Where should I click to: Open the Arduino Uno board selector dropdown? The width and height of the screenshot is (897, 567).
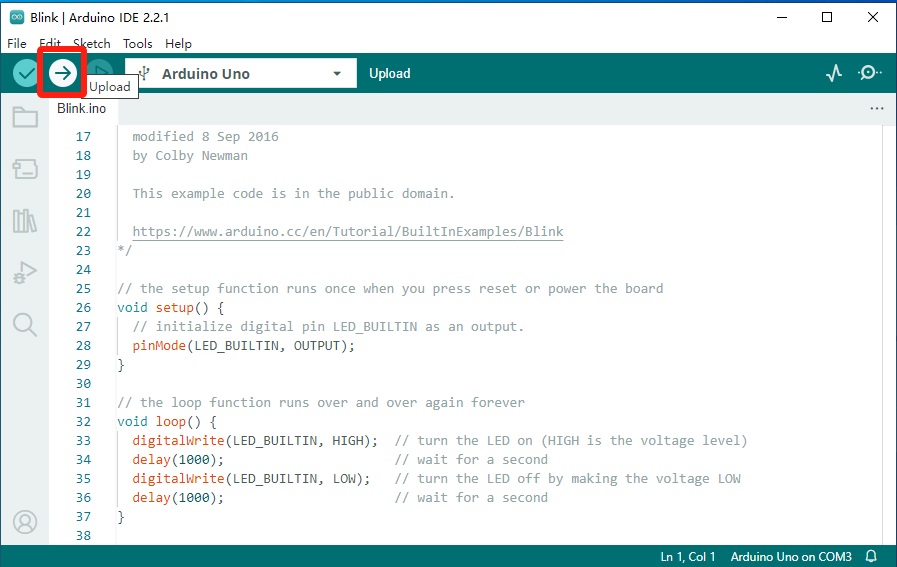pos(241,73)
